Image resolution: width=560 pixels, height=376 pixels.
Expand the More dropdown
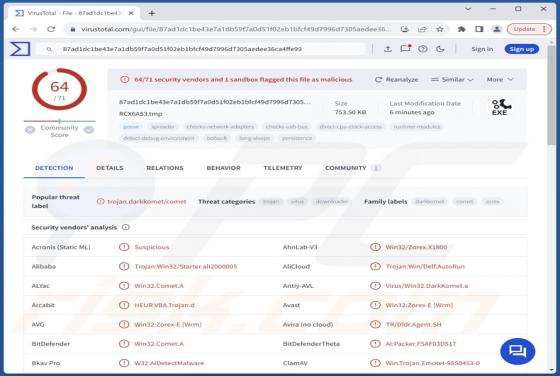pyautogui.click(x=500, y=80)
